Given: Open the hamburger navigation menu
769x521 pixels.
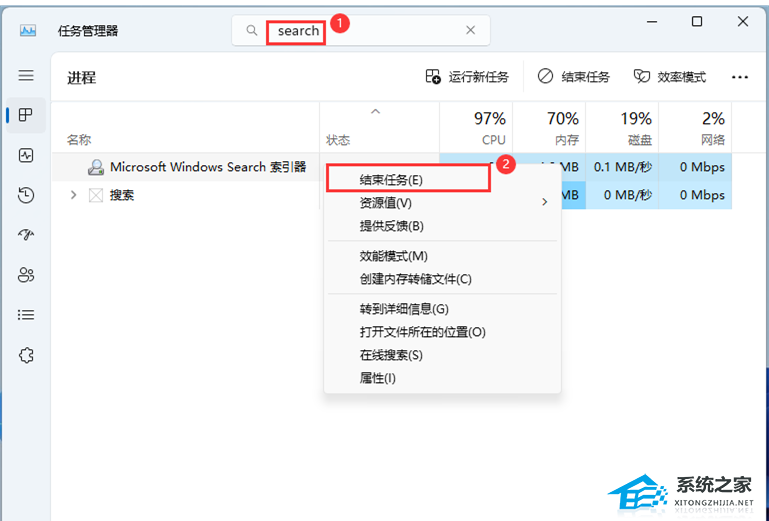Looking at the screenshot, I should pos(26,76).
